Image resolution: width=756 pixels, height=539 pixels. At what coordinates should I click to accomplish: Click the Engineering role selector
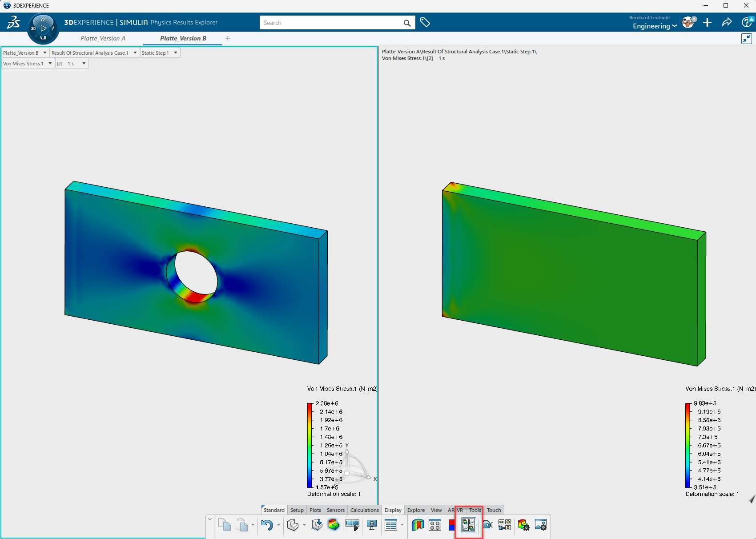point(655,26)
